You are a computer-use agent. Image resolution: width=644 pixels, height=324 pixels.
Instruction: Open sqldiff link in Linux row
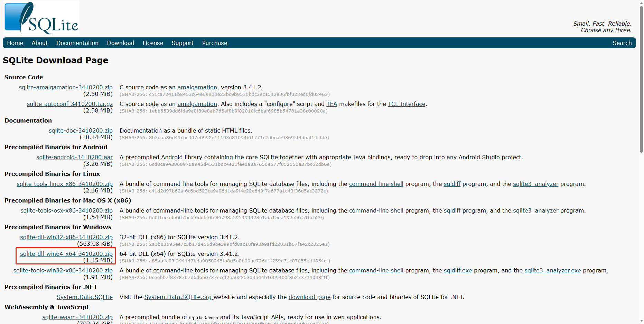tap(452, 184)
